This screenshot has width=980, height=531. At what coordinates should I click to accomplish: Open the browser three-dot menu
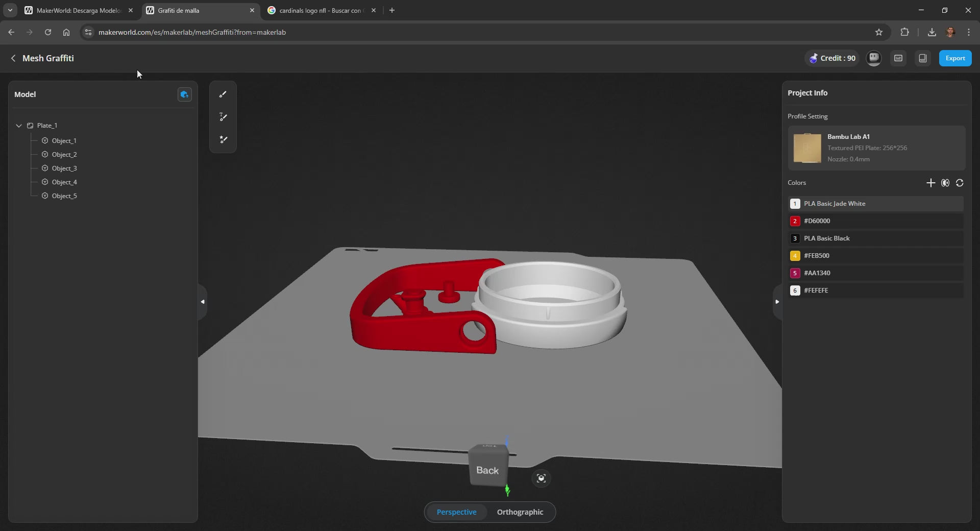tap(969, 32)
